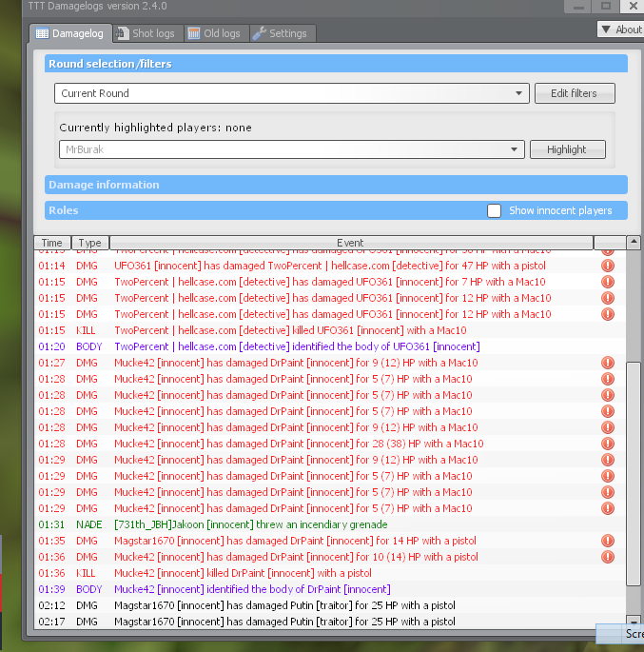This screenshot has height=652, width=644.
Task: Expand the Damage information section
Action: (x=336, y=185)
